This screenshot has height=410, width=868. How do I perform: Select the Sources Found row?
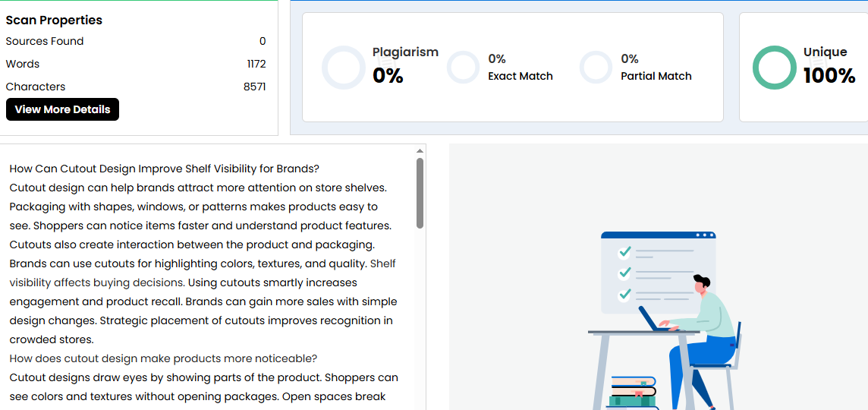pyautogui.click(x=136, y=41)
